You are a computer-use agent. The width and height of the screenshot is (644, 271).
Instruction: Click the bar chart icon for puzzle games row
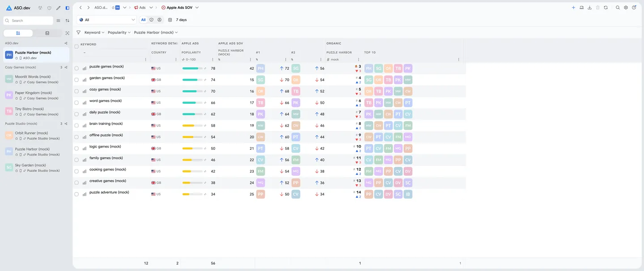click(x=85, y=68)
